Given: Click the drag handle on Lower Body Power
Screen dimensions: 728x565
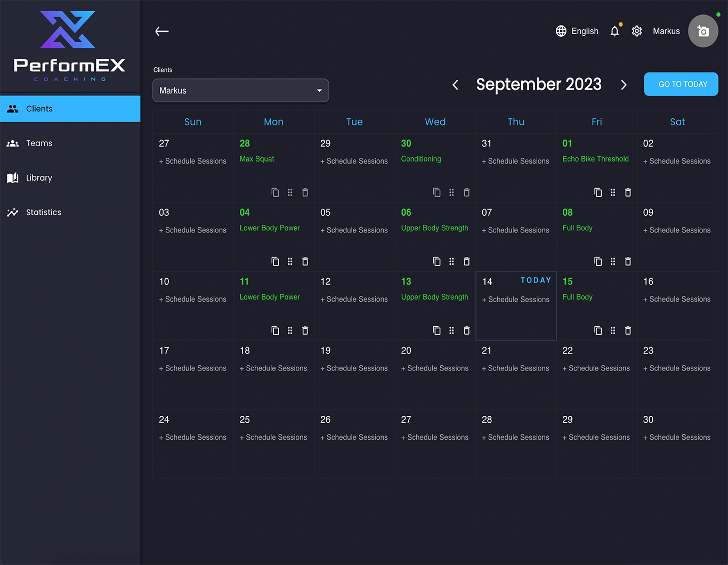Looking at the screenshot, I should [x=290, y=262].
